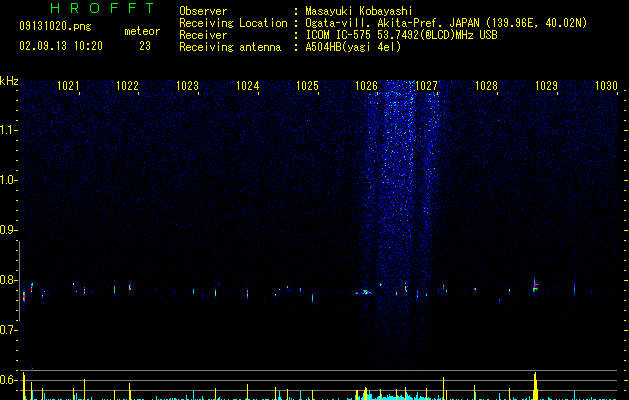Click the 0.9 kHz frequency label
629x400 pixels.
point(8,230)
